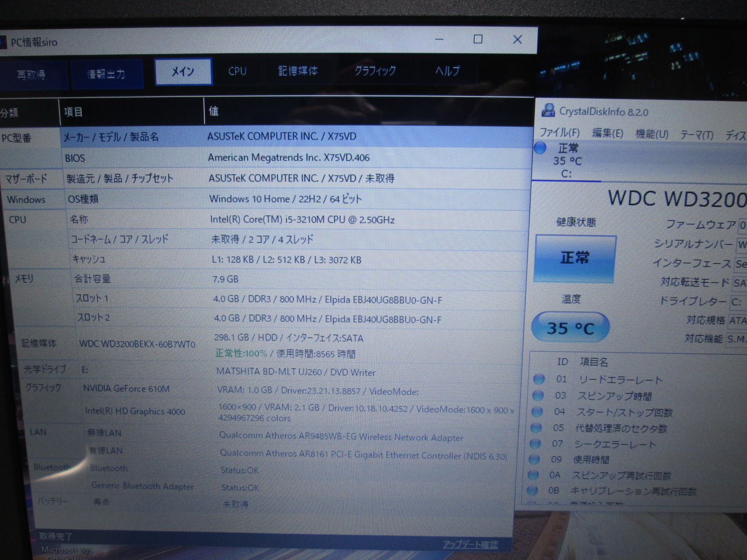
Task: Open the グラフィック tab
Action: [375, 70]
